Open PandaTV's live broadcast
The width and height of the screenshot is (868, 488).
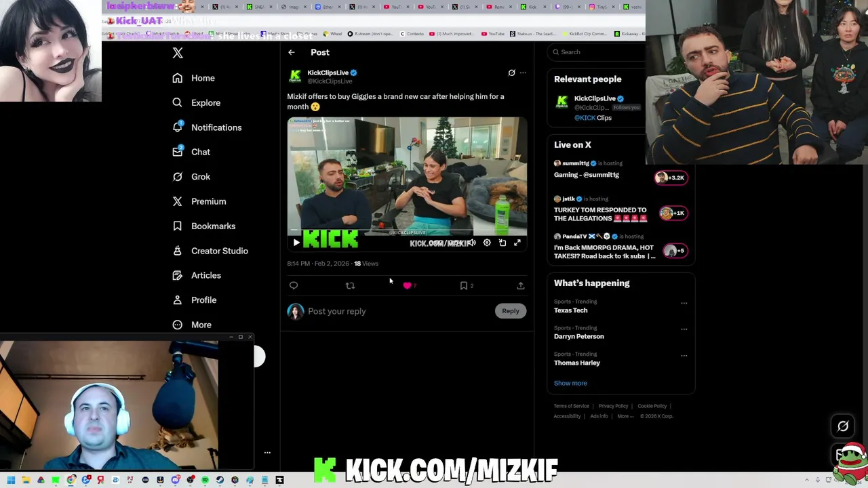(x=604, y=252)
